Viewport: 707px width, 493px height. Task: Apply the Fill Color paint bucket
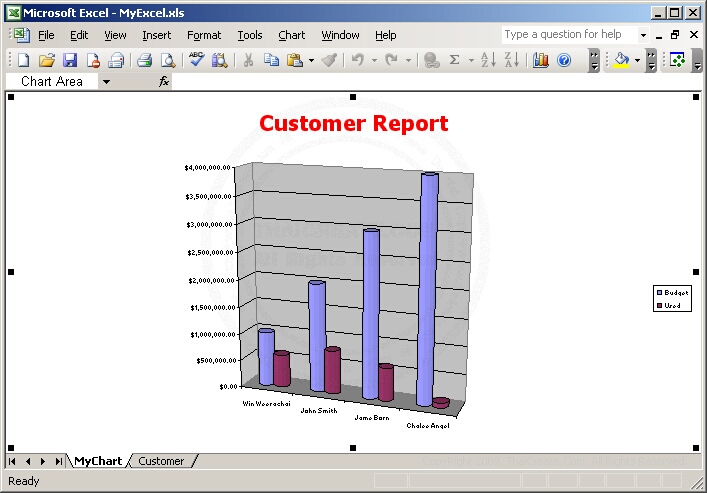tap(622, 60)
